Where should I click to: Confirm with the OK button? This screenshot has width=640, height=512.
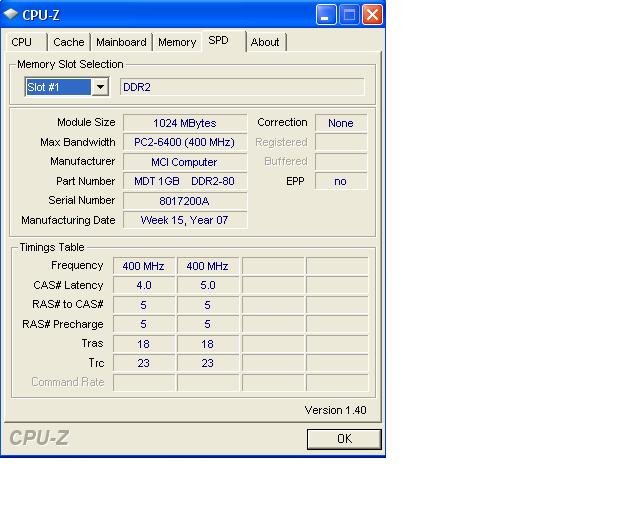[x=344, y=439]
